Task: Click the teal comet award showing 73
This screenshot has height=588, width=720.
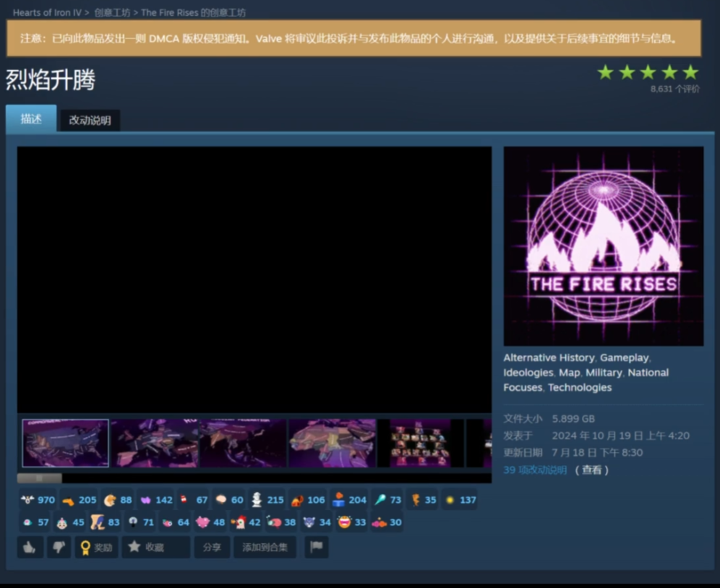Action: pyautogui.click(x=387, y=500)
